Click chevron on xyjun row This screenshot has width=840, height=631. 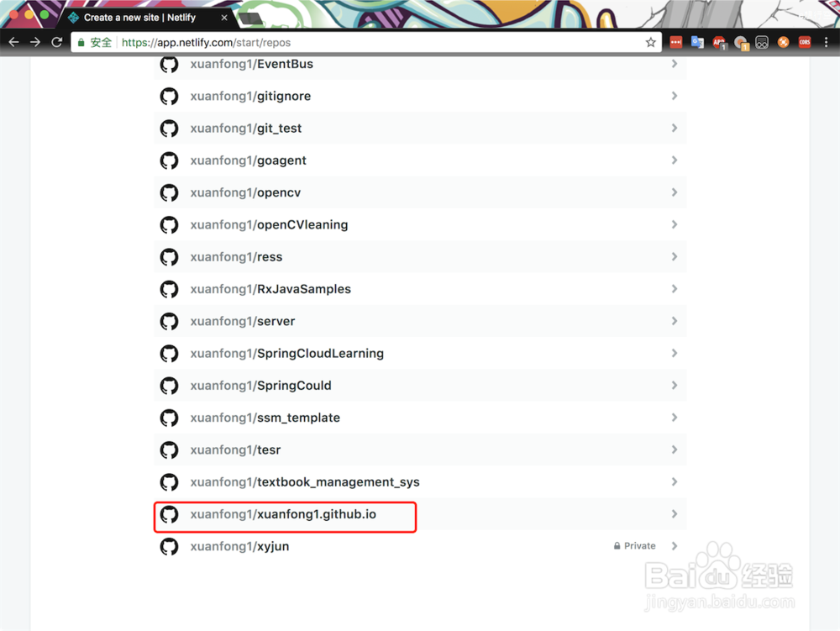click(x=675, y=546)
